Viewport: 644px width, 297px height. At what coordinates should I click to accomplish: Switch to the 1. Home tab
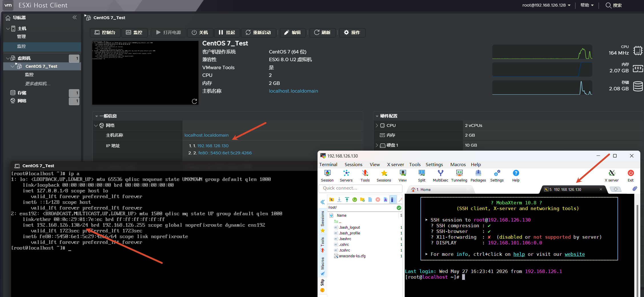(x=441, y=190)
